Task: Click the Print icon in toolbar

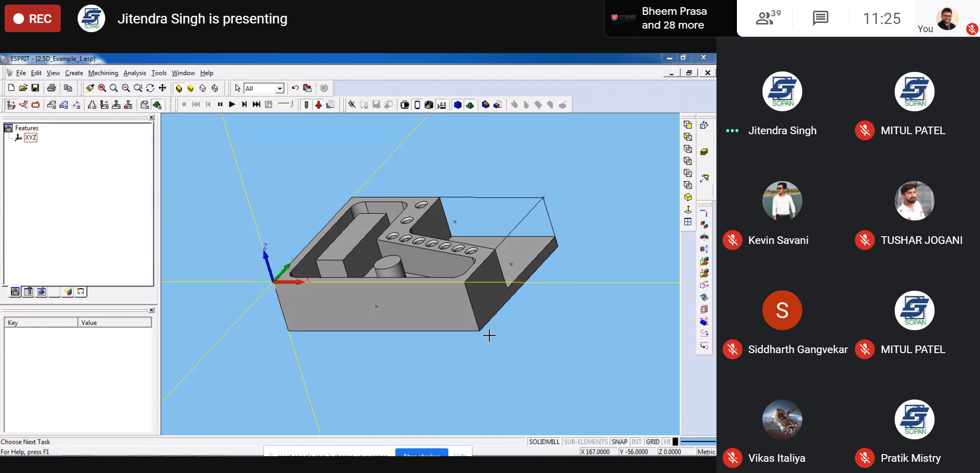Action: [x=52, y=88]
